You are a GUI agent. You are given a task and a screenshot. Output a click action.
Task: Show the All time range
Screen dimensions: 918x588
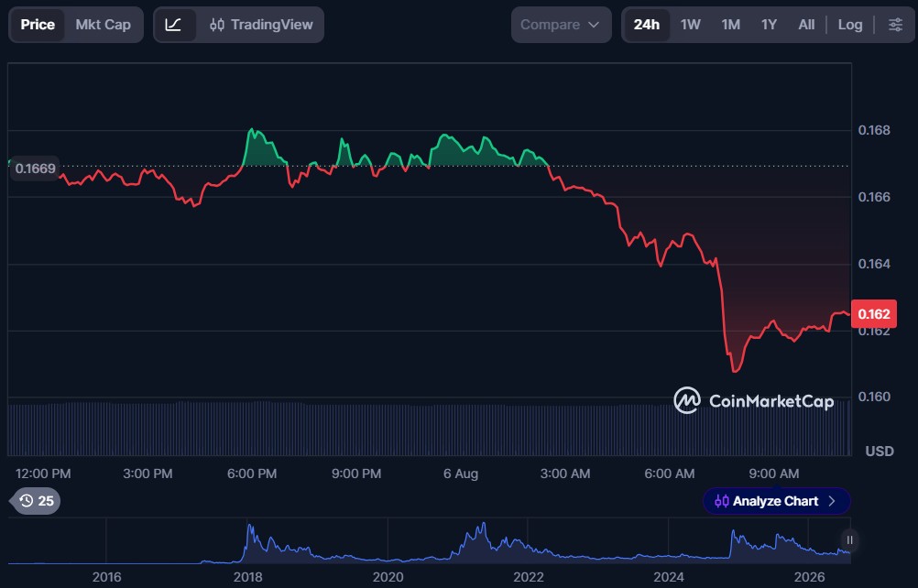point(806,25)
